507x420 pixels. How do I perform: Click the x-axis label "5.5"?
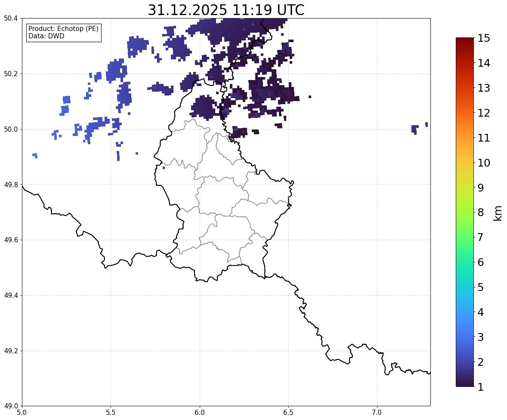[111, 413]
